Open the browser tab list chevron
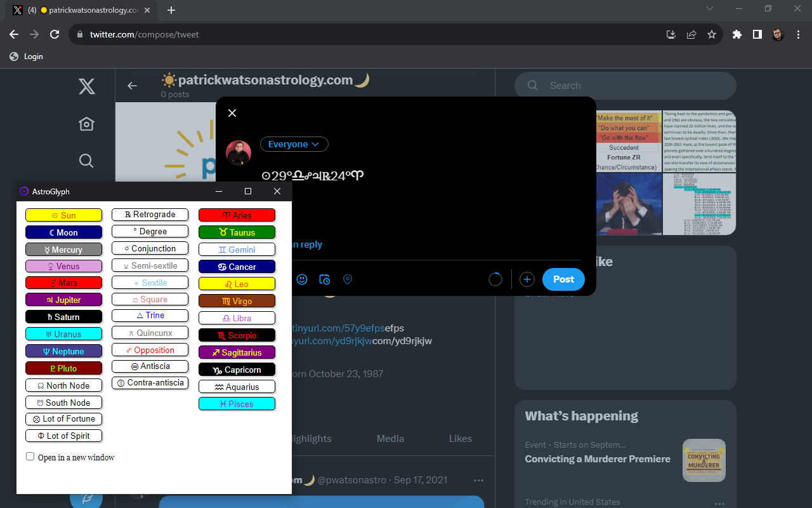The image size is (812, 508). (709, 10)
